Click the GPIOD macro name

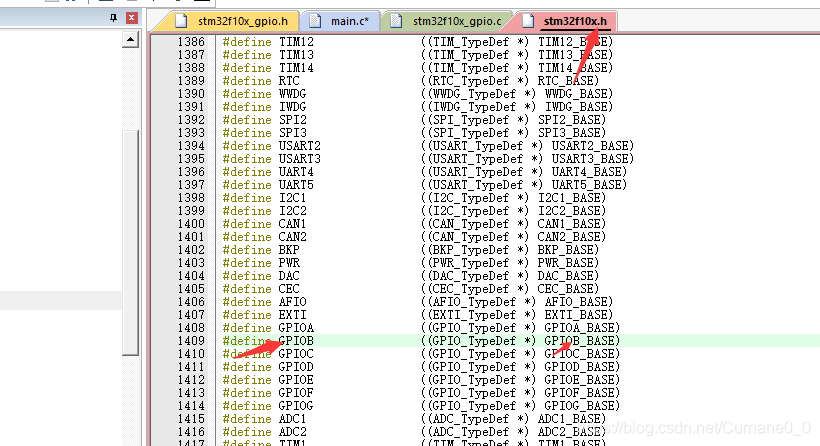[296, 367]
